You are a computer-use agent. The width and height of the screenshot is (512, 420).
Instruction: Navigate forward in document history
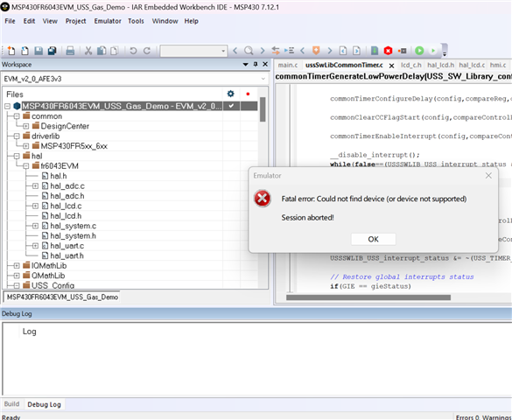pyautogui.click(x=356, y=51)
